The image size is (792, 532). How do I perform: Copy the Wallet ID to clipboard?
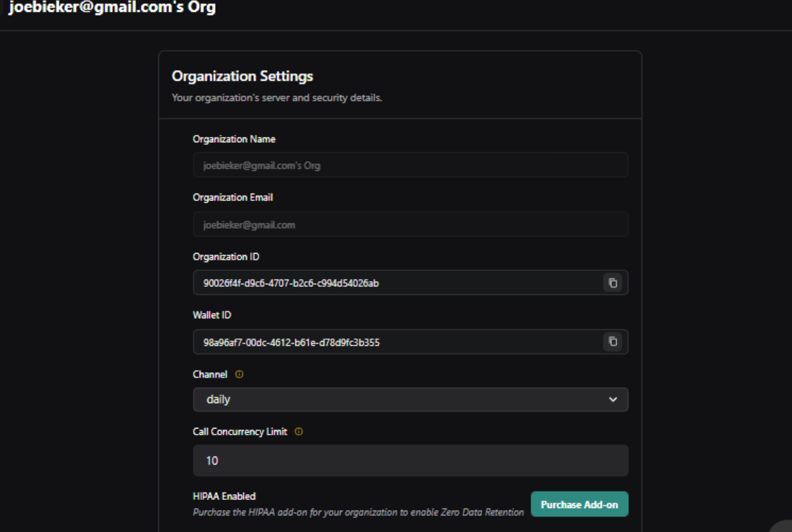(x=612, y=342)
